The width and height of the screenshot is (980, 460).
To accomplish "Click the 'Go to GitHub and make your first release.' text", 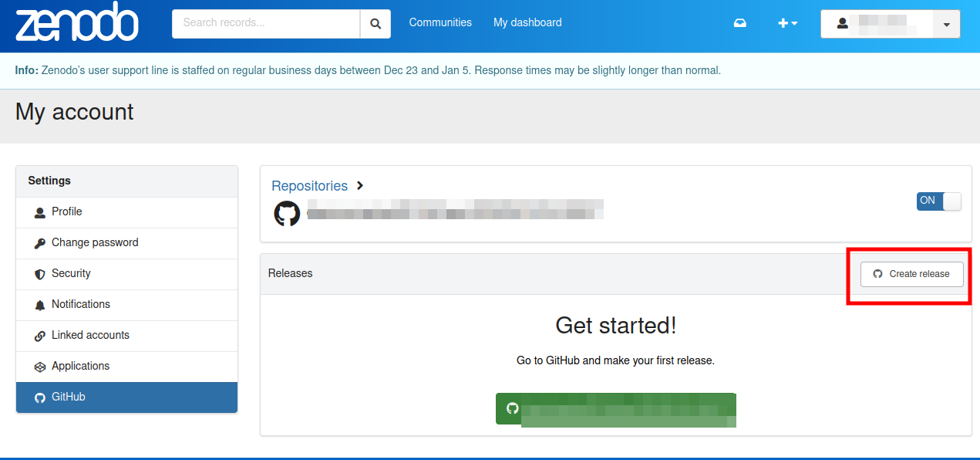I will pyautogui.click(x=615, y=360).
